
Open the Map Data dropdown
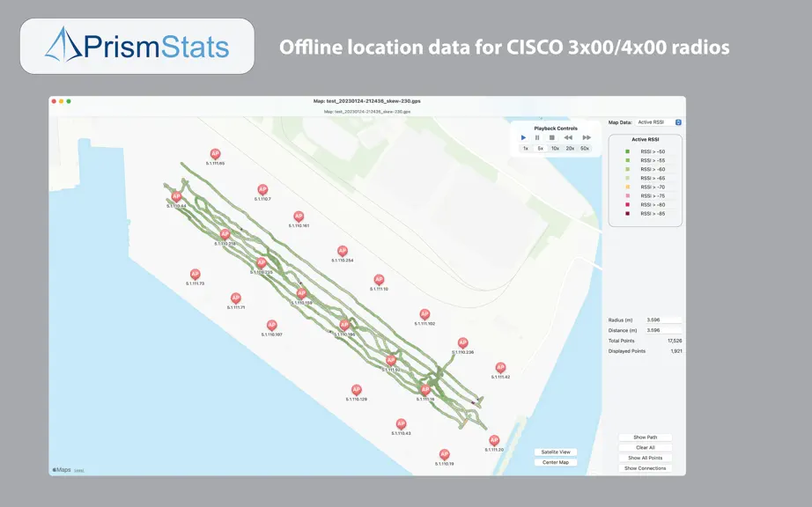(658, 122)
